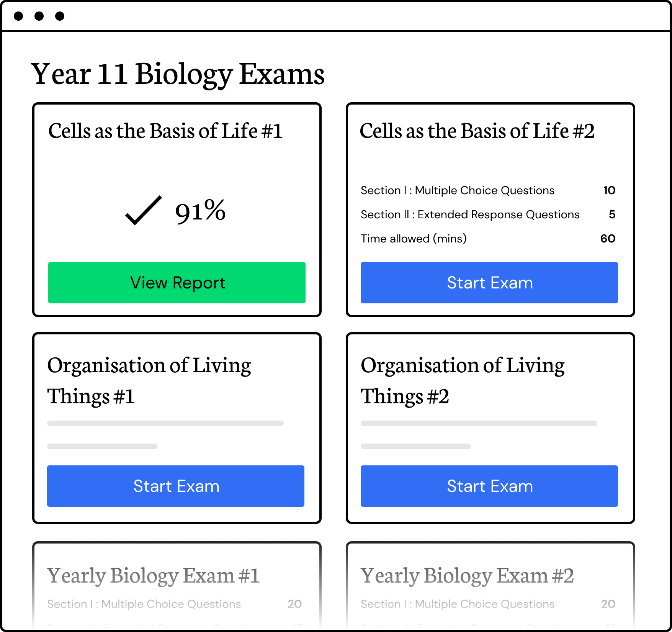Click the Year 11 Biology Exams heading
The height and width of the screenshot is (632, 672).
pyautogui.click(x=178, y=74)
